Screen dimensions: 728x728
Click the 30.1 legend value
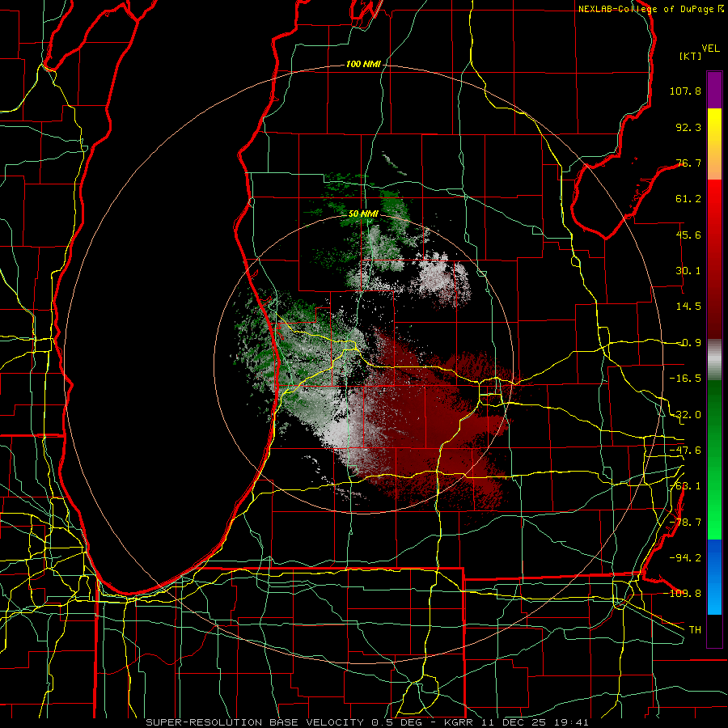(x=688, y=271)
